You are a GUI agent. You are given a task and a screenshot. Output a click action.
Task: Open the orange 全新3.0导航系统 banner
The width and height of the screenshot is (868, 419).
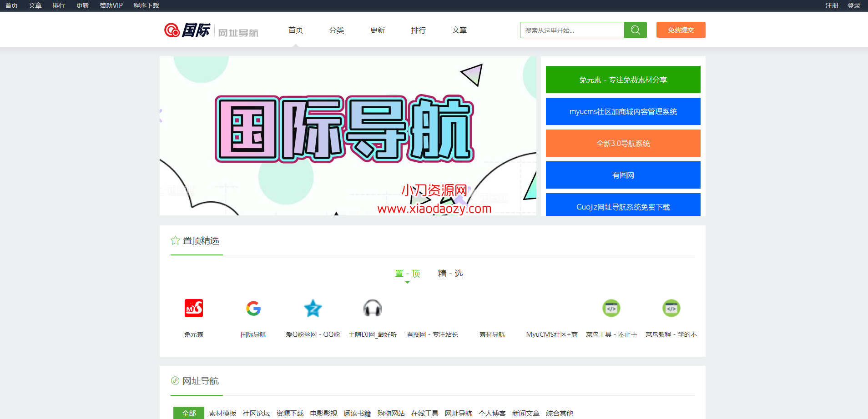coord(623,143)
